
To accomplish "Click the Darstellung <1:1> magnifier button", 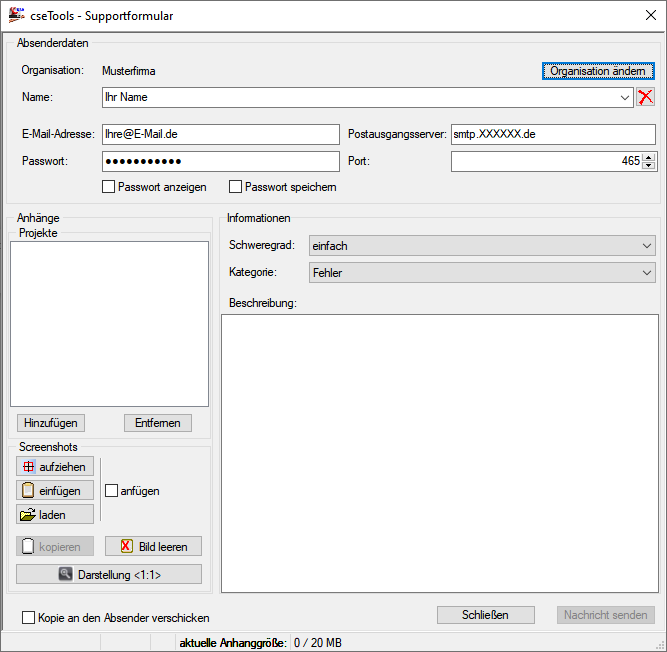I will 109,574.
